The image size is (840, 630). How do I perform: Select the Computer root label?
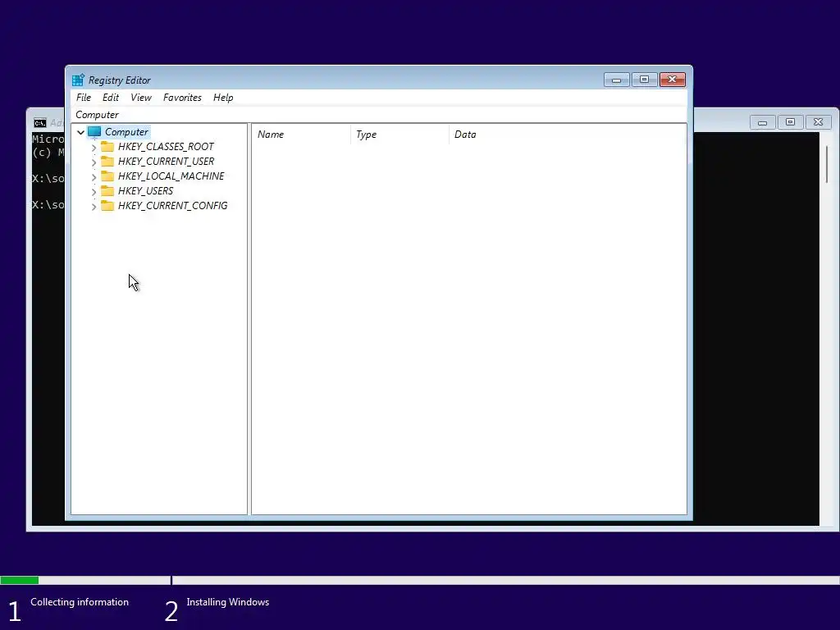(x=126, y=132)
